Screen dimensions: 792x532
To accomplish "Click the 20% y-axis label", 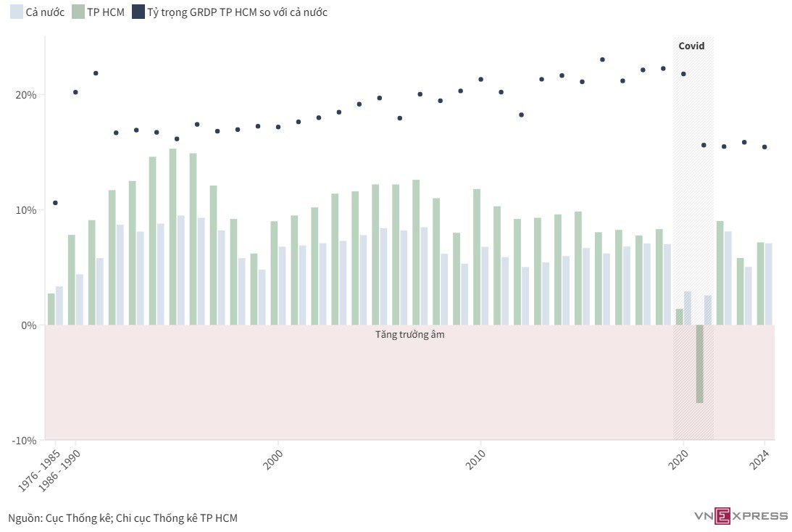I will tap(26, 95).
